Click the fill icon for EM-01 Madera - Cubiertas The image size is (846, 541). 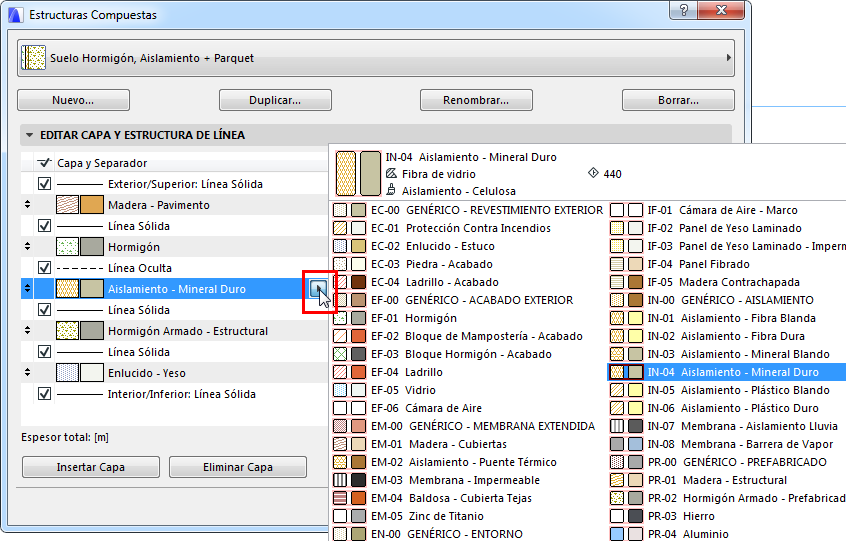tap(340, 444)
